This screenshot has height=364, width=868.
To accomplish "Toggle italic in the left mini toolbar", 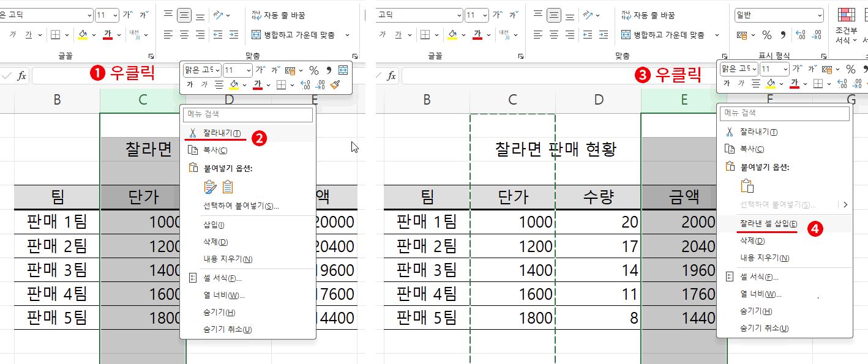I will click(x=204, y=84).
